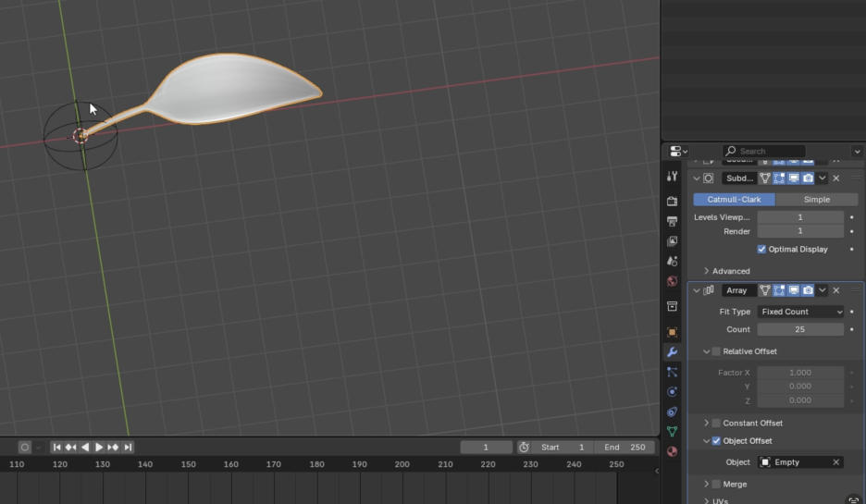Open the Tool properties tab
This screenshot has height=504, width=866.
click(x=672, y=176)
